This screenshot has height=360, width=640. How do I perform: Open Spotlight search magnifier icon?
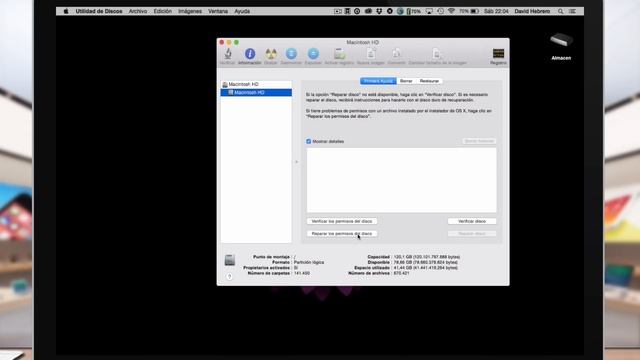560,11
